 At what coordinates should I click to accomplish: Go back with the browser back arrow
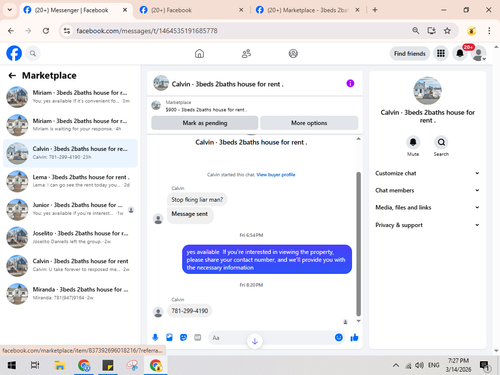[x=11, y=31]
